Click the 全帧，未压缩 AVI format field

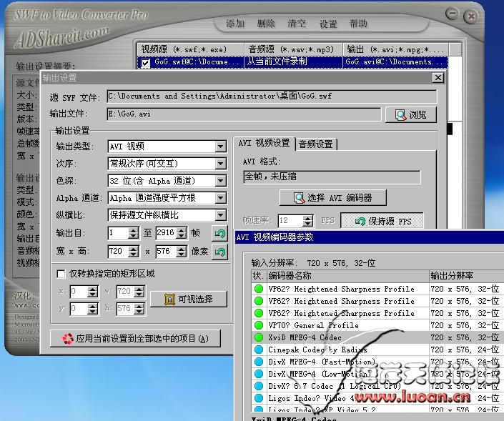point(332,177)
